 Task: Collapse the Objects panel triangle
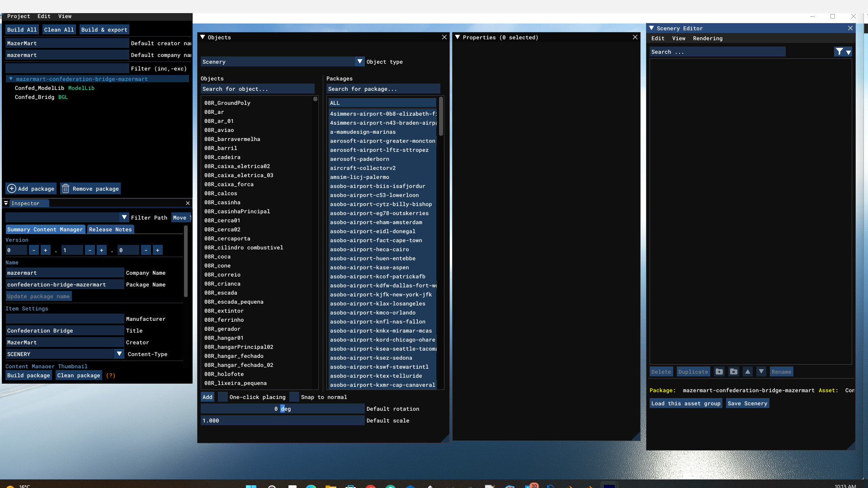[x=203, y=37]
